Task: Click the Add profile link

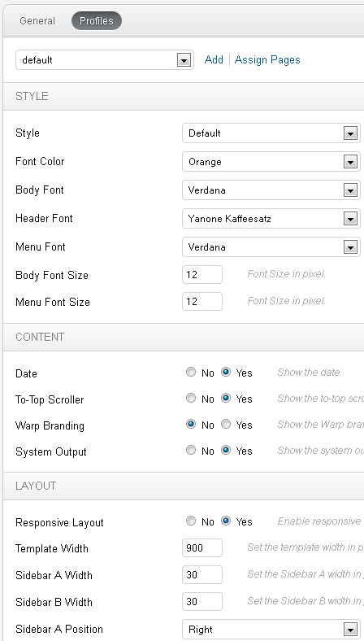Action: point(214,59)
